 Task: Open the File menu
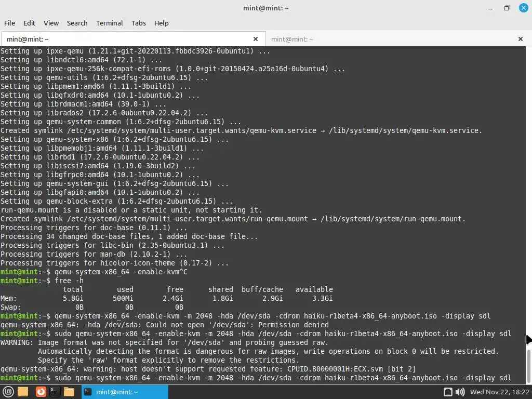pos(9,23)
